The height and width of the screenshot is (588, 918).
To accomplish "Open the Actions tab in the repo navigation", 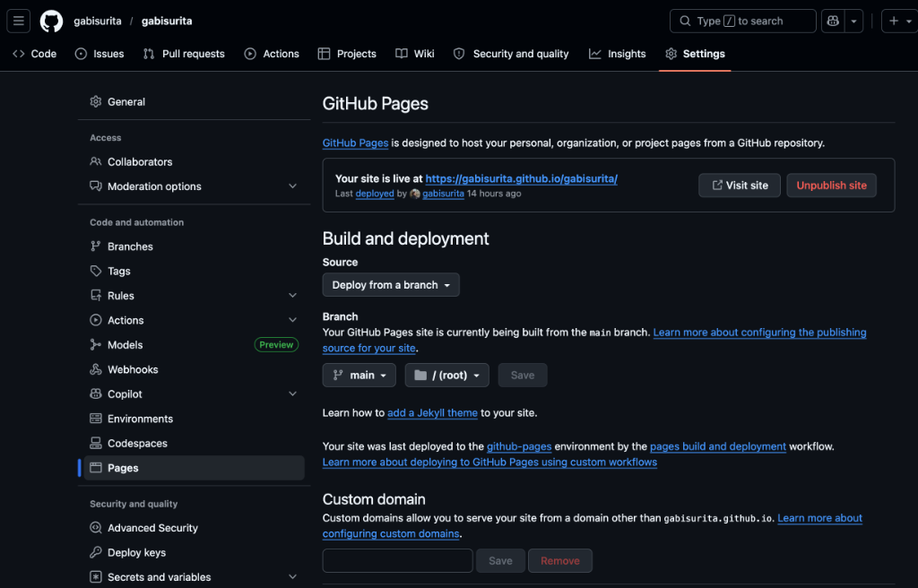I will tap(272, 54).
